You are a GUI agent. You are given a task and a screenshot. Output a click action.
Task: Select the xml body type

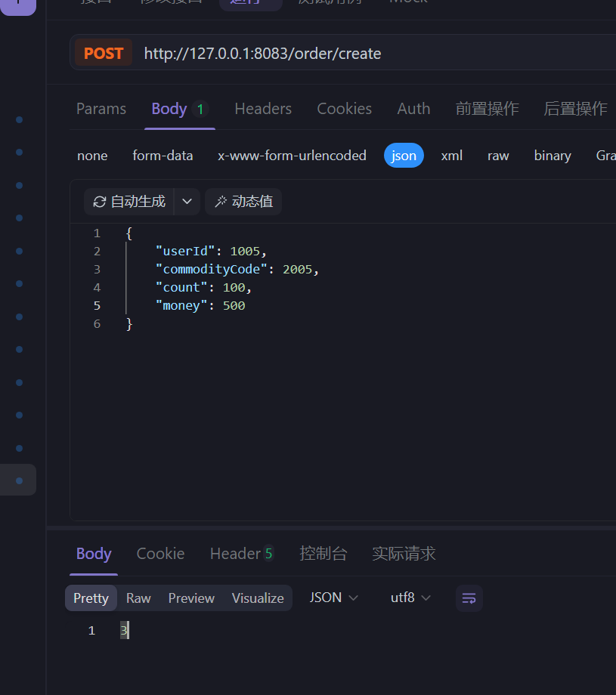tap(451, 156)
